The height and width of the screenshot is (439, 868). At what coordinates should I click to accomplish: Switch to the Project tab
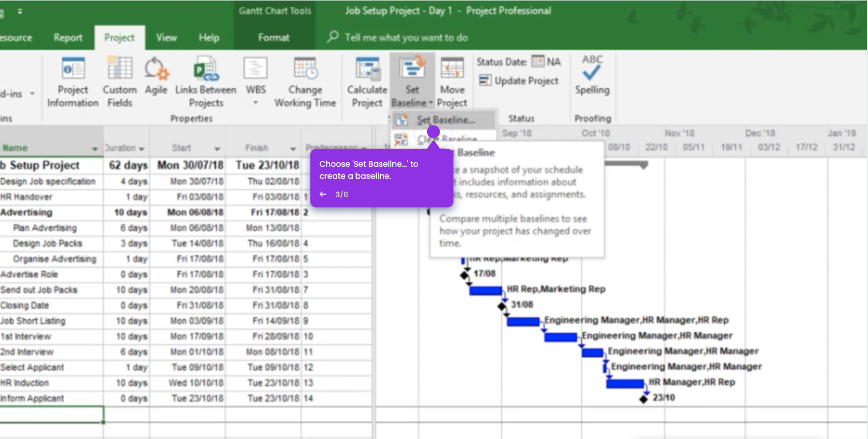tap(120, 38)
